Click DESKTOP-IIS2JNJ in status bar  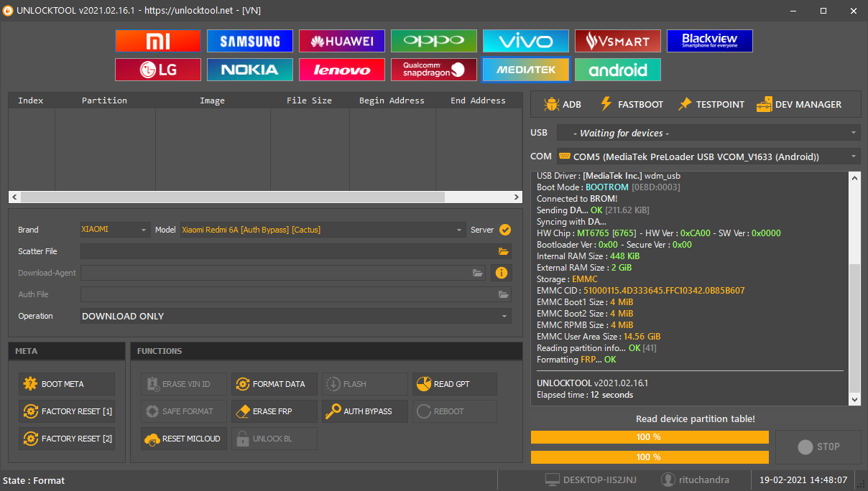[591, 480]
